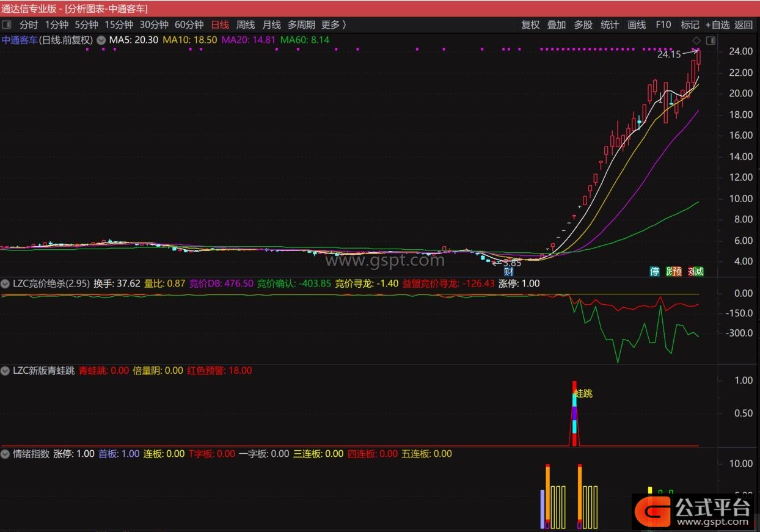Click the 3.85 low price label
This screenshot has width=760, height=532.
(512, 263)
